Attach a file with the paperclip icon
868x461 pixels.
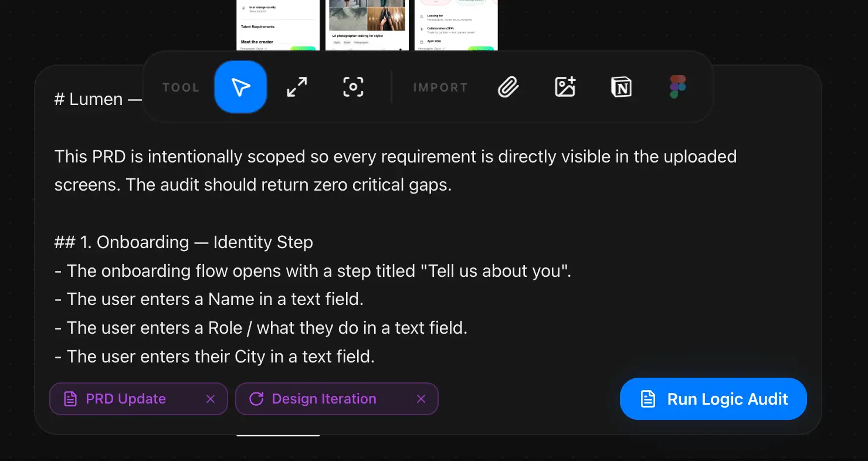(508, 87)
